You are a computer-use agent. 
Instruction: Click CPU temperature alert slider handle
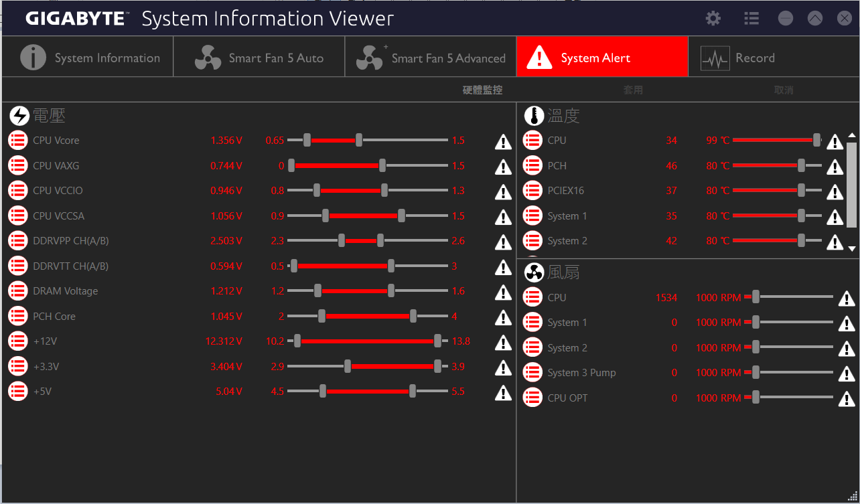point(817,140)
